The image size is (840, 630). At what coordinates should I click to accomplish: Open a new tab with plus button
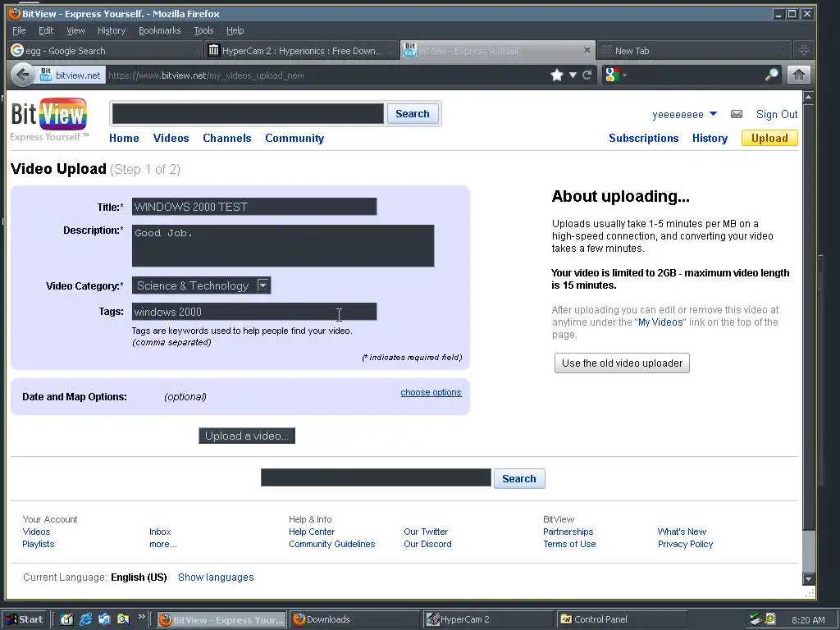[804, 50]
